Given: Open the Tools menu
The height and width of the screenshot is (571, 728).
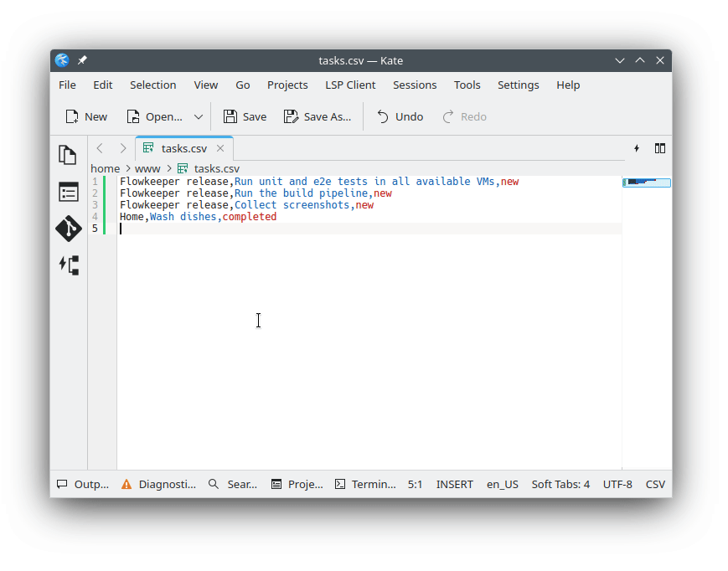Looking at the screenshot, I should pyautogui.click(x=467, y=85).
